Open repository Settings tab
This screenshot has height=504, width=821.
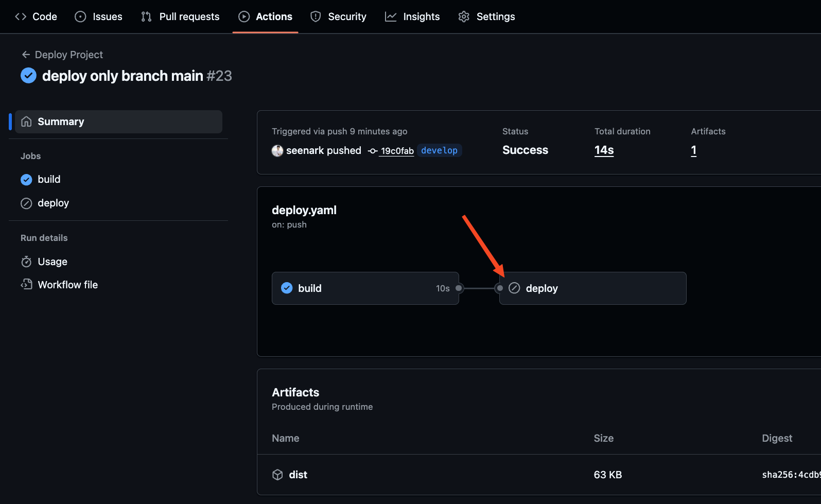pyautogui.click(x=486, y=16)
